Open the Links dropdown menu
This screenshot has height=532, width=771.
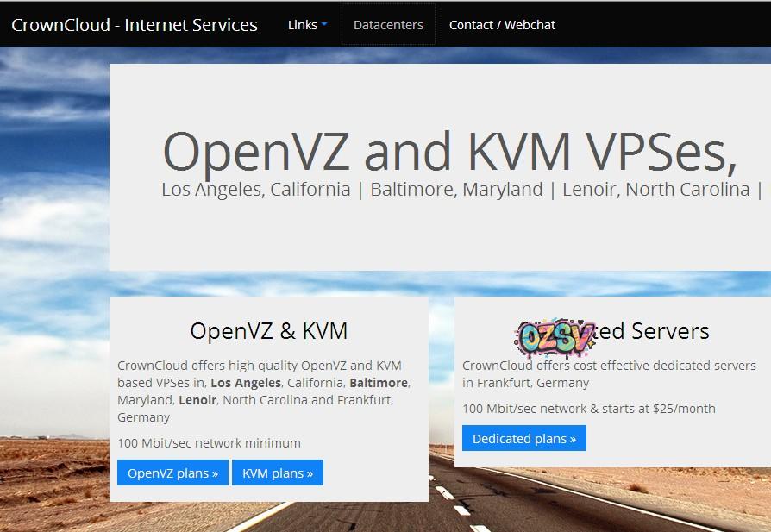(x=307, y=25)
